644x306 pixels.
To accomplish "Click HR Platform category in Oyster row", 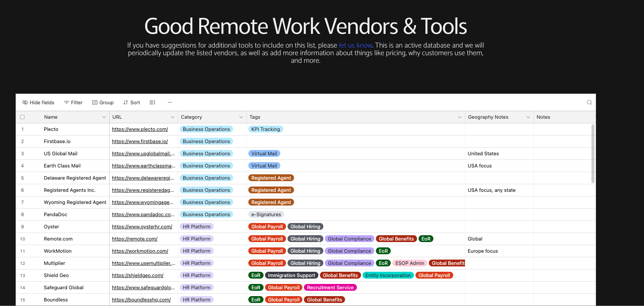I will pos(197,227).
